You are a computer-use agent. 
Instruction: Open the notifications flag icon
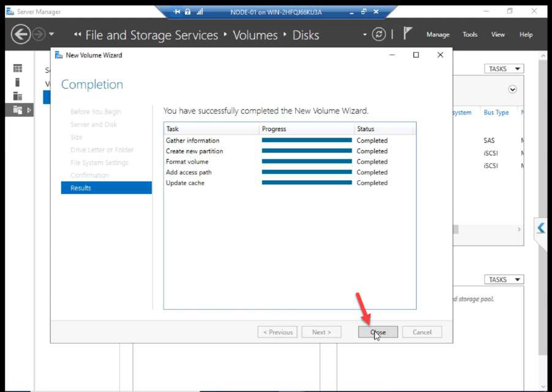[x=407, y=34]
